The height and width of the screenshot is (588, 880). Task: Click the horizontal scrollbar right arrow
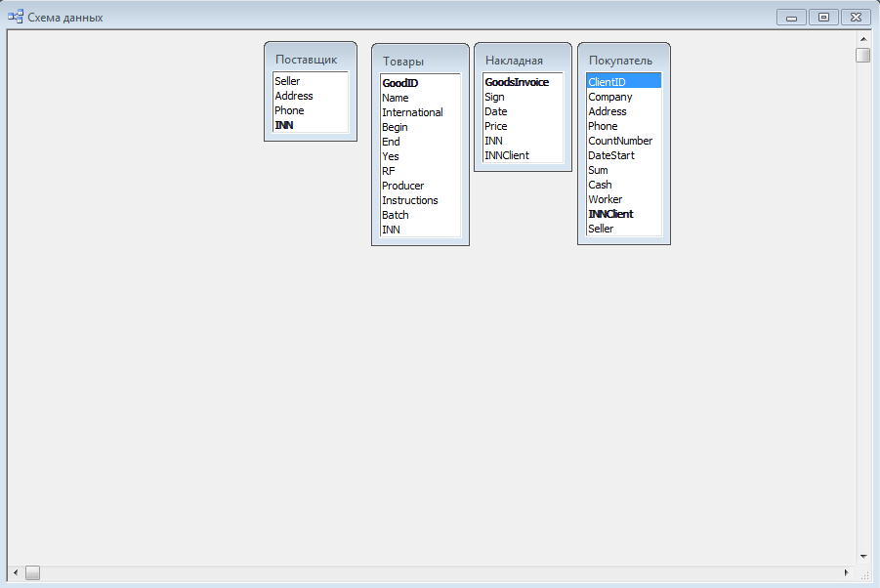847,572
